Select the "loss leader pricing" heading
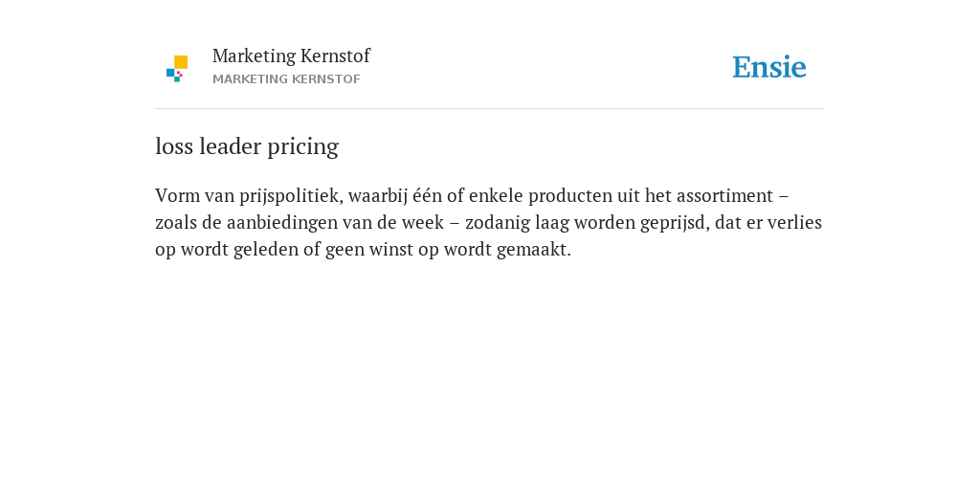 247,146
